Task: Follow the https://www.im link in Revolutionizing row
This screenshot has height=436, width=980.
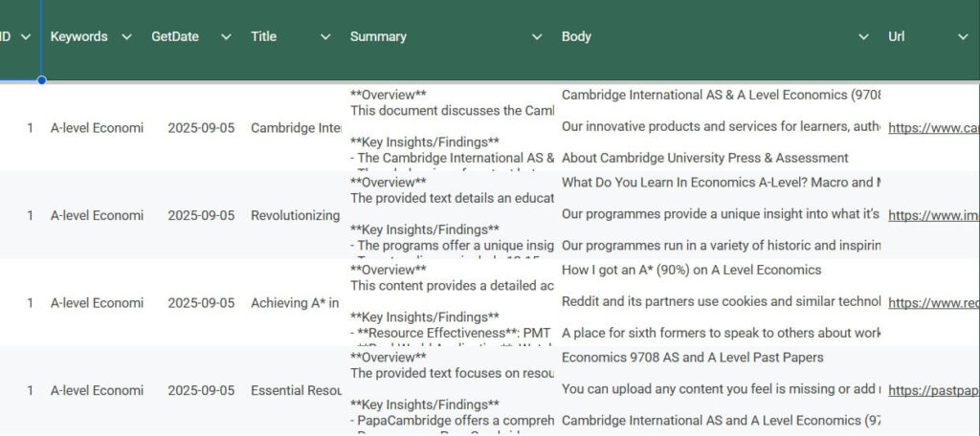Action: pyautogui.click(x=933, y=216)
